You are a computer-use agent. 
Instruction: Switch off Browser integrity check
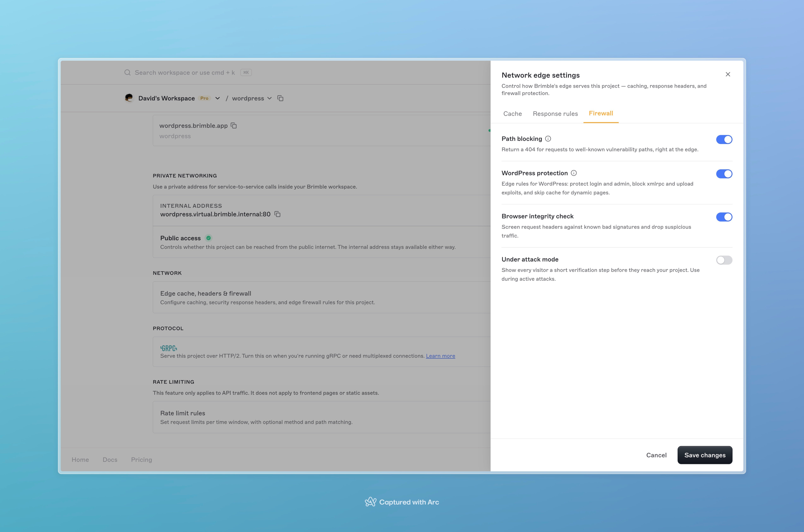click(724, 217)
